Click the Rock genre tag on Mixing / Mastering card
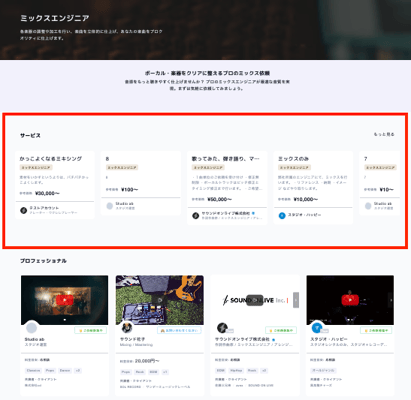411x400 pixels. click(140, 372)
